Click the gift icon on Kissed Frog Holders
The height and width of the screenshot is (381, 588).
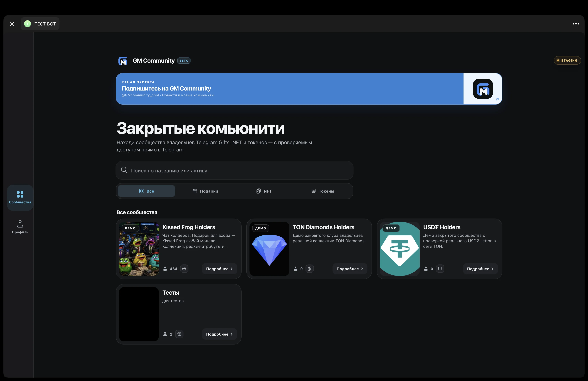coord(184,269)
